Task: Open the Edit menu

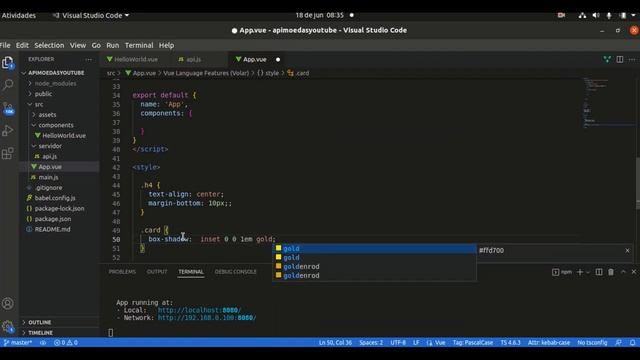Action: pos(22,45)
